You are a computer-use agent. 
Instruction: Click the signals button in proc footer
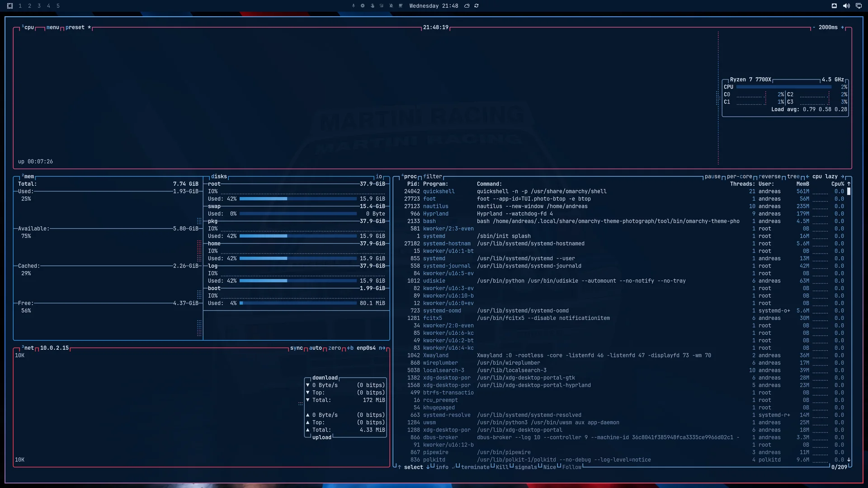[x=526, y=467]
